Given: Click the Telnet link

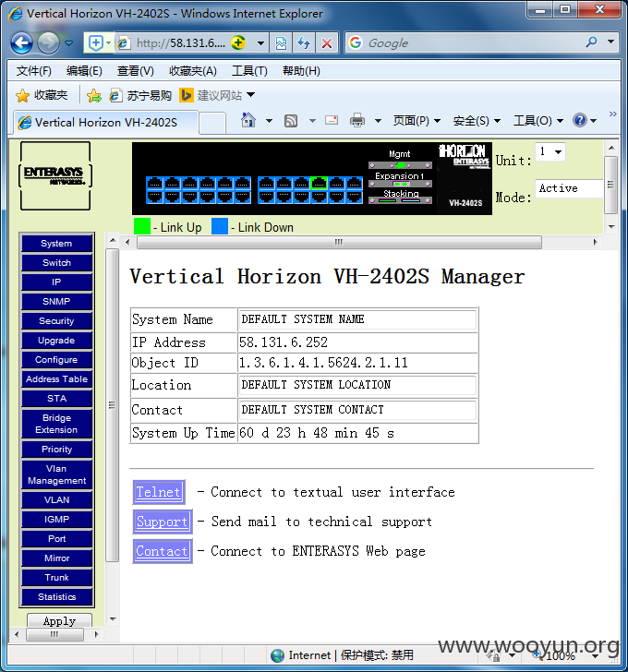Looking at the screenshot, I should (159, 492).
